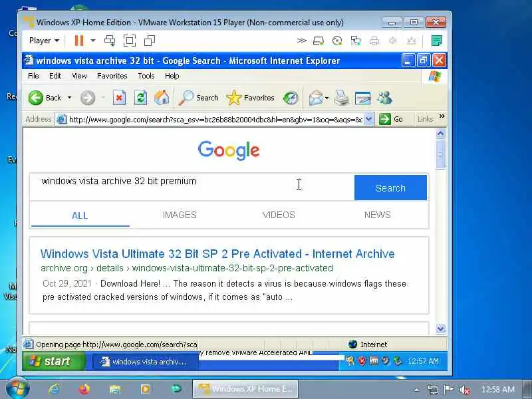The width and height of the screenshot is (532, 399).
Task: Click the Internet Explorer Mail icon
Action: coord(315,98)
